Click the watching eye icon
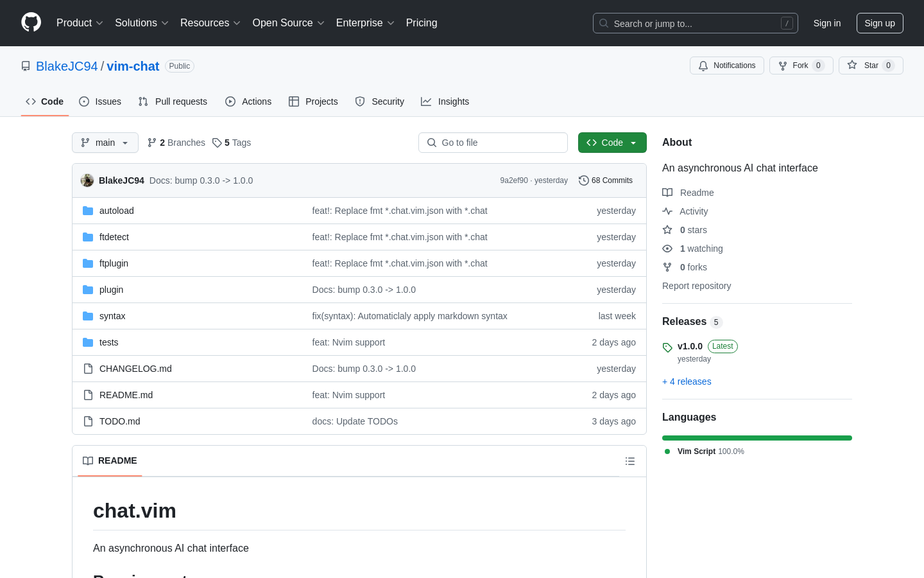The height and width of the screenshot is (578, 924). 667,249
